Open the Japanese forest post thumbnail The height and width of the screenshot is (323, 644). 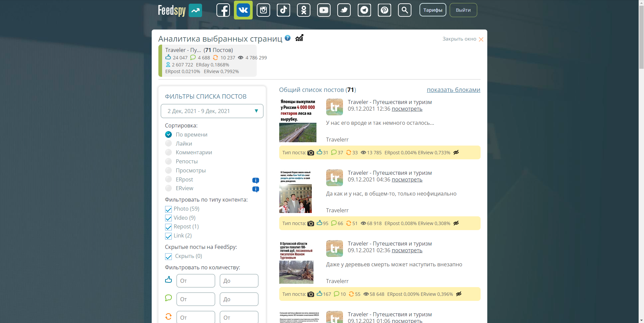click(x=298, y=120)
